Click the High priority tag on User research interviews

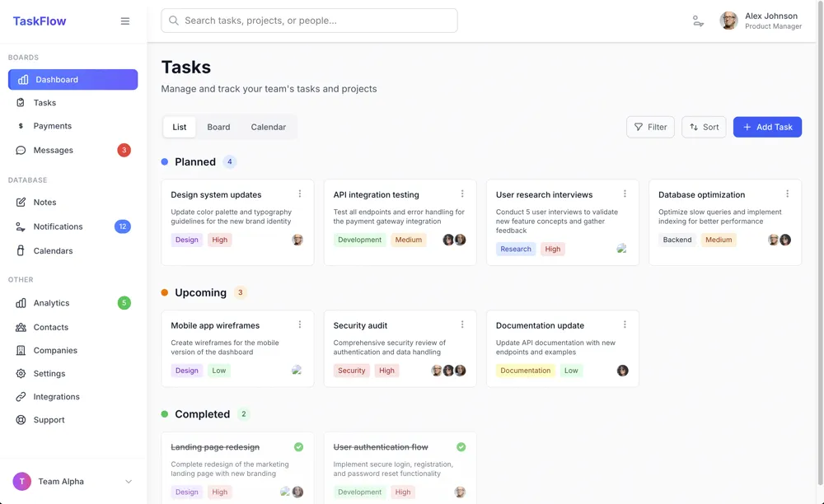point(552,249)
